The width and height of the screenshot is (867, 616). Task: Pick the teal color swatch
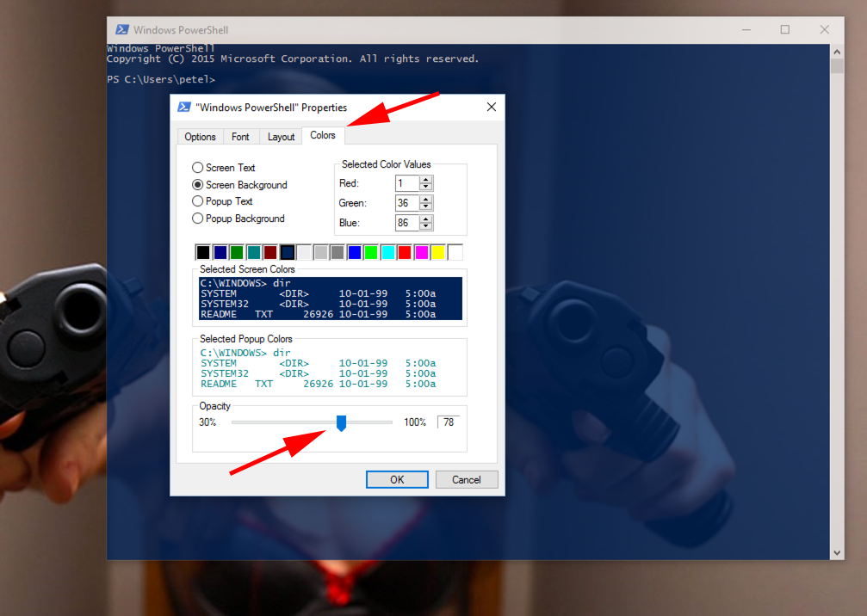(x=254, y=252)
